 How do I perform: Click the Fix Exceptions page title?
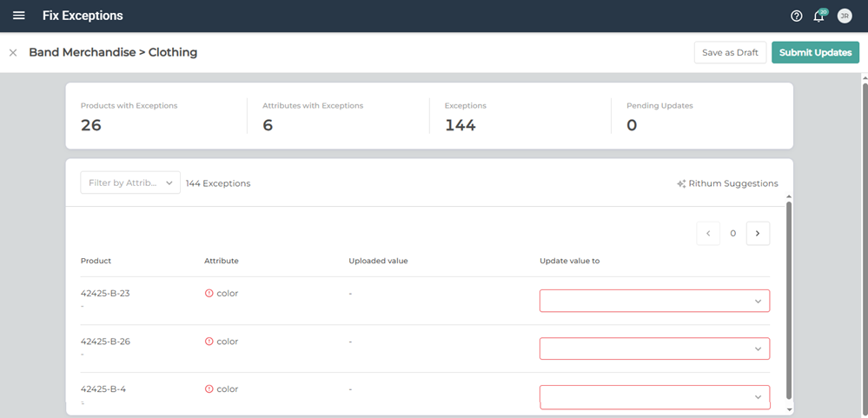tap(83, 16)
